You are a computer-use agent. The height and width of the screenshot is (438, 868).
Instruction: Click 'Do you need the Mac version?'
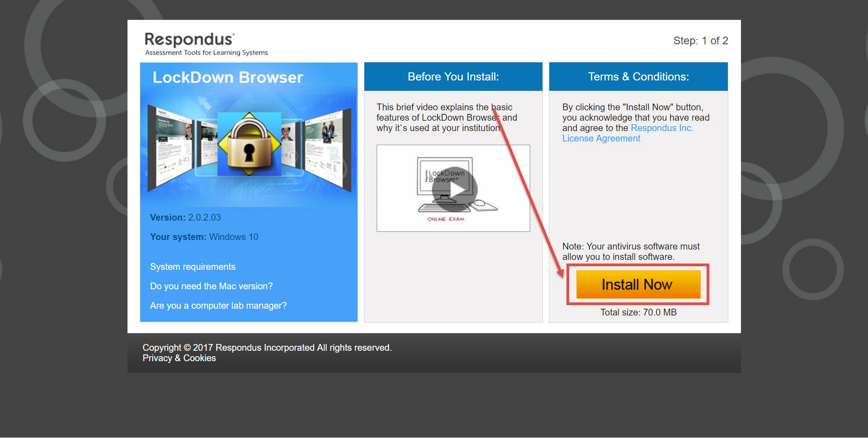click(211, 286)
